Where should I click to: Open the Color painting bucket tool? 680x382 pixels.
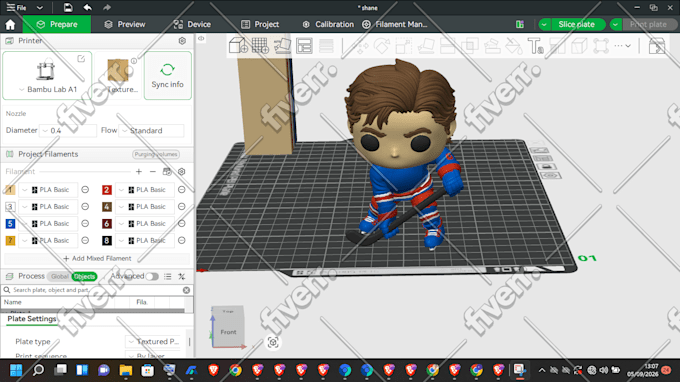[x=514, y=46]
